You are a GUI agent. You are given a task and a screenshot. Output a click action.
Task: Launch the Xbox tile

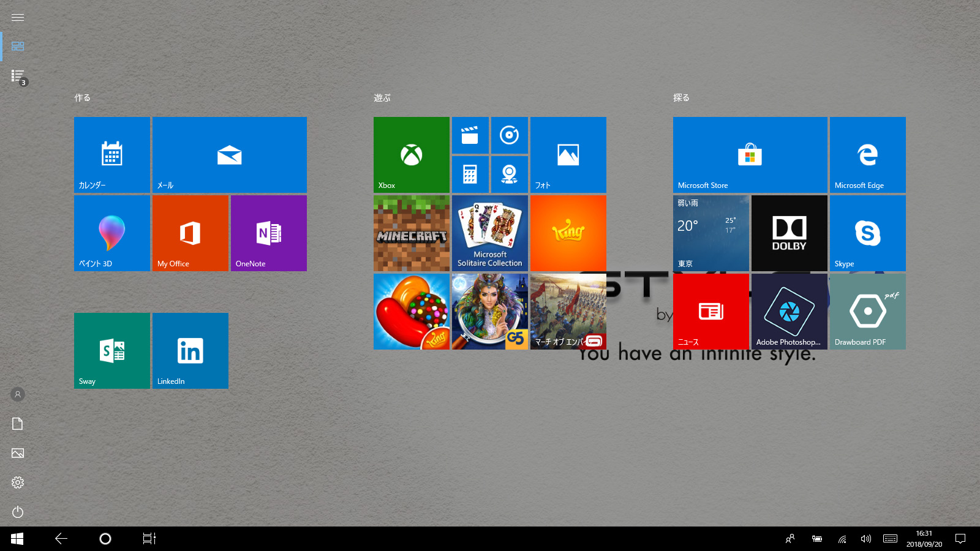(411, 154)
